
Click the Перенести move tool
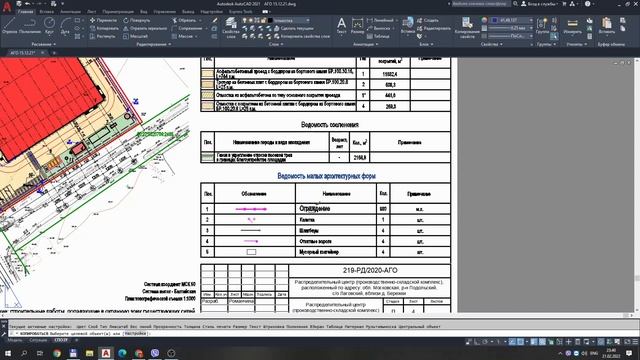click(x=103, y=20)
